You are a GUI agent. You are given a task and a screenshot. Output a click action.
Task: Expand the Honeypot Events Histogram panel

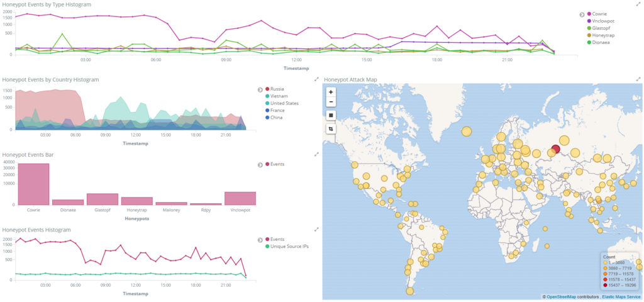pos(316,229)
